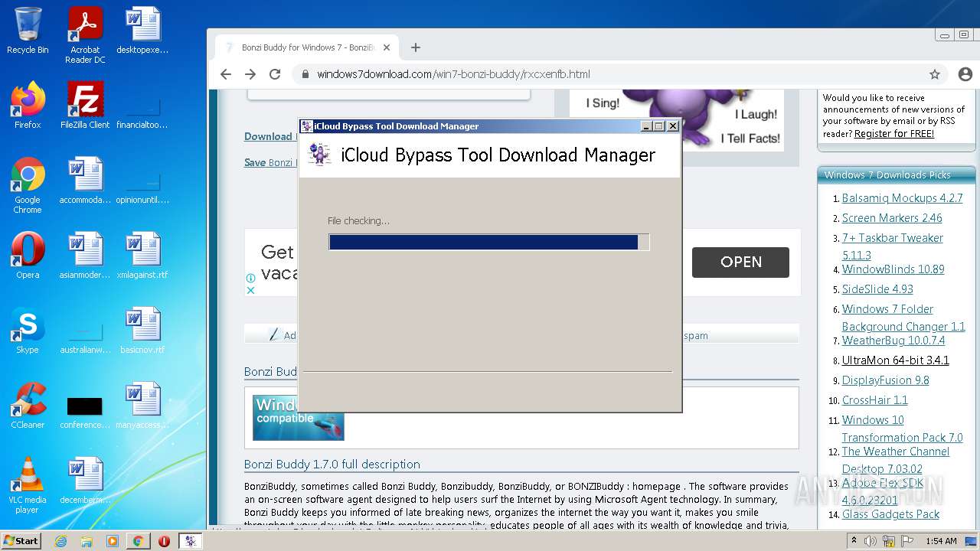This screenshot has width=980, height=551.
Task: Open The Weather Channel Desktop link
Action: point(896,460)
